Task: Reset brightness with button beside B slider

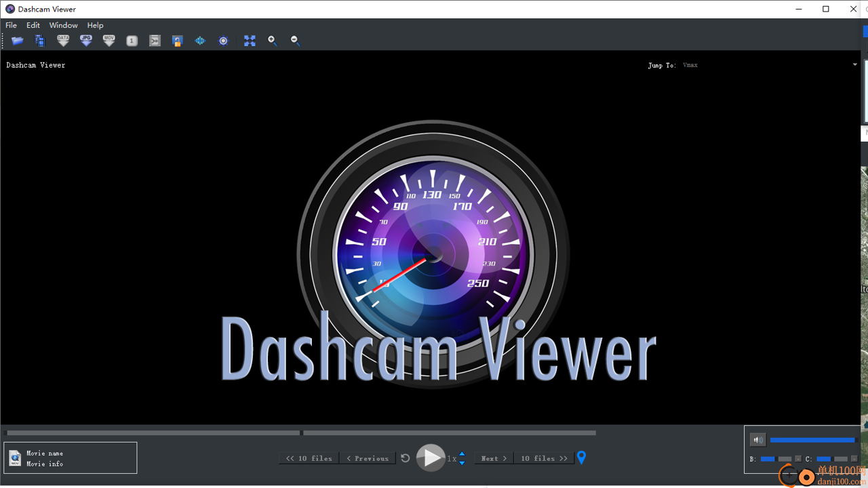Action: pyautogui.click(x=798, y=459)
